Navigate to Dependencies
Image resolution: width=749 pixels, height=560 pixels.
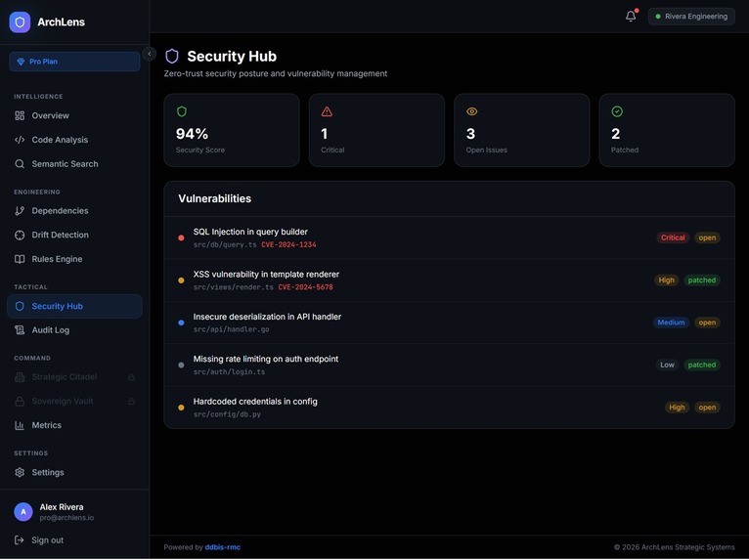[x=74, y=210]
